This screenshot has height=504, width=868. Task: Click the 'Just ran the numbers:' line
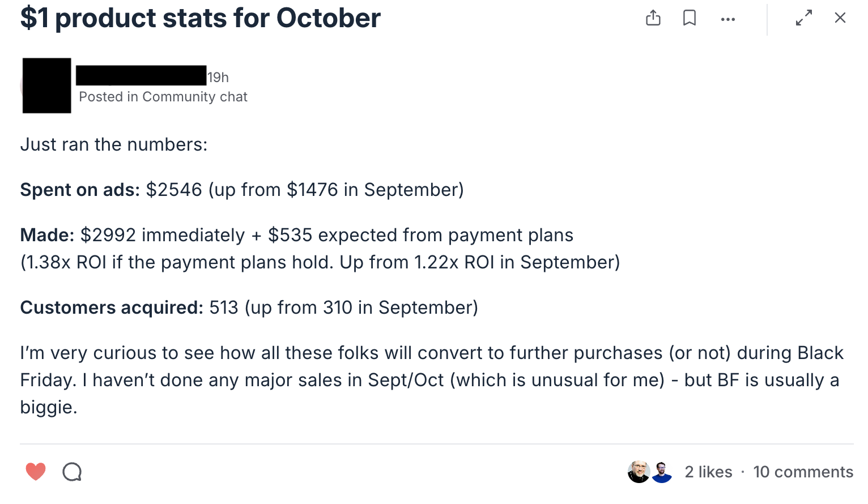(114, 144)
